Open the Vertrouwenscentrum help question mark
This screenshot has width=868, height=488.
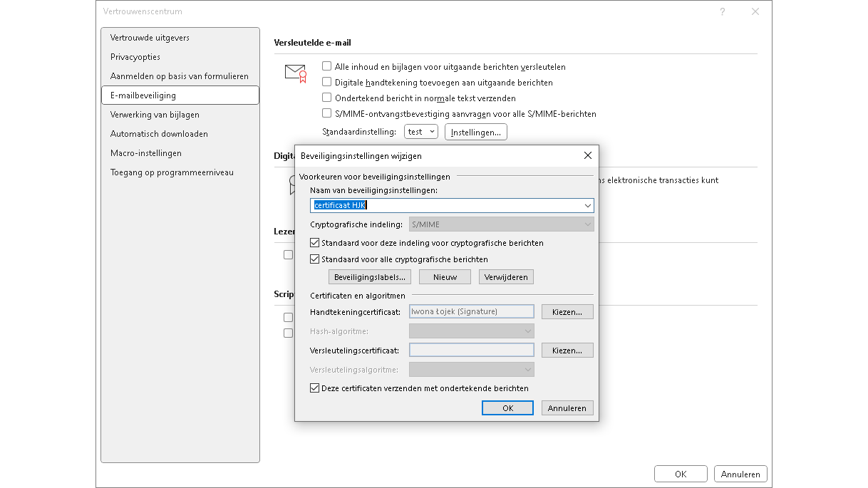(x=722, y=11)
